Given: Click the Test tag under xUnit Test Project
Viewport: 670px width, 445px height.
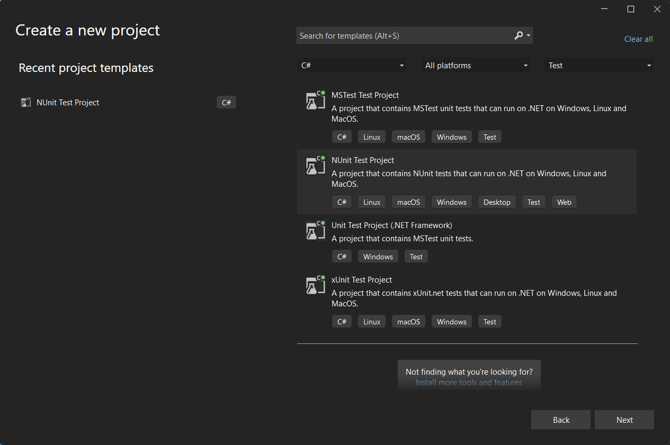Looking at the screenshot, I should click(490, 321).
